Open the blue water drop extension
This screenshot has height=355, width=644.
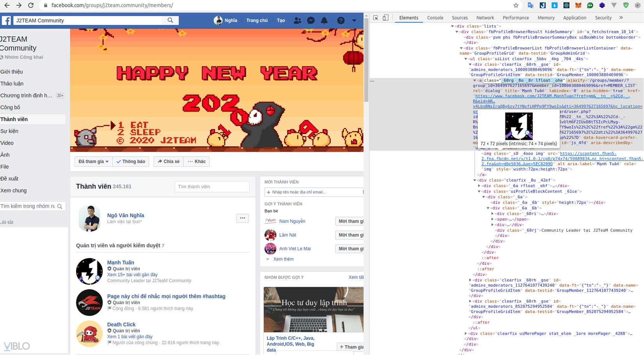pos(554,5)
